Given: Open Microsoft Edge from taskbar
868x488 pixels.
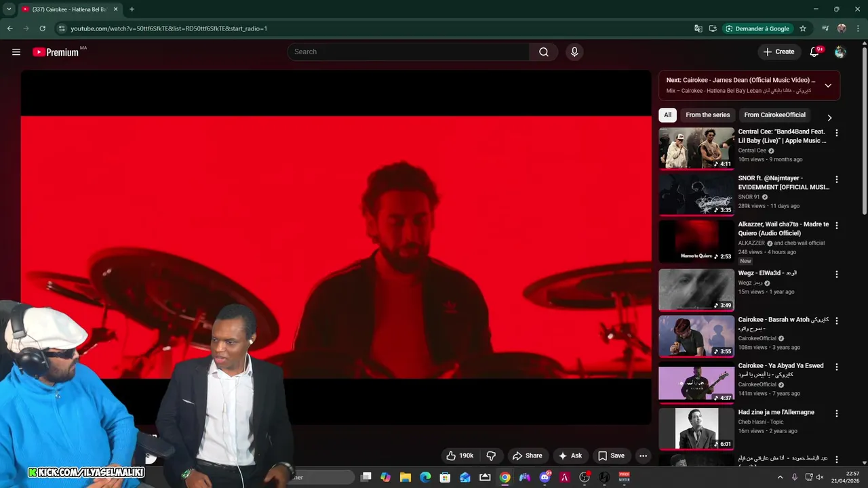Looking at the screenshot, I should point(425,477).
